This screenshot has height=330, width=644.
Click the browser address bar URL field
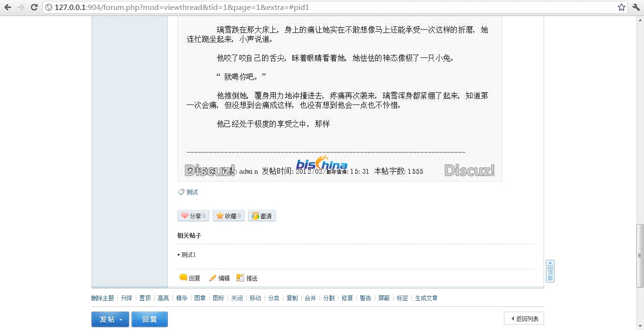pyautogui.click(x=330, y=7)
